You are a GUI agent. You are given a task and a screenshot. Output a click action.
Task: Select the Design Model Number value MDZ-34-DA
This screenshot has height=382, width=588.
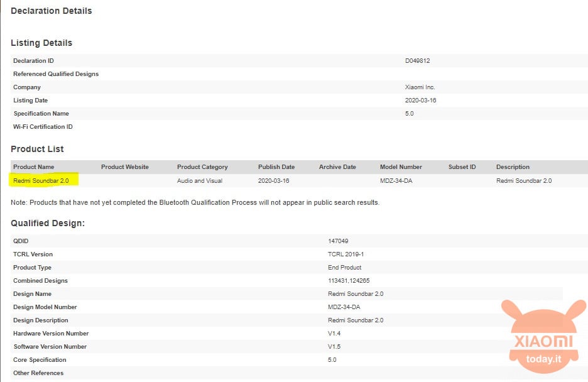click(344, 307)
